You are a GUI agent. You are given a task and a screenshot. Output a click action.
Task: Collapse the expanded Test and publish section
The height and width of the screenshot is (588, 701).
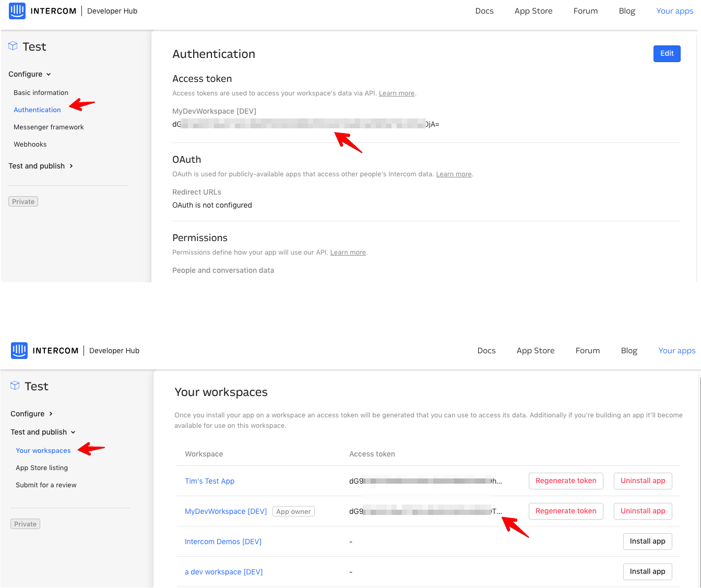[x=43, y=432]
